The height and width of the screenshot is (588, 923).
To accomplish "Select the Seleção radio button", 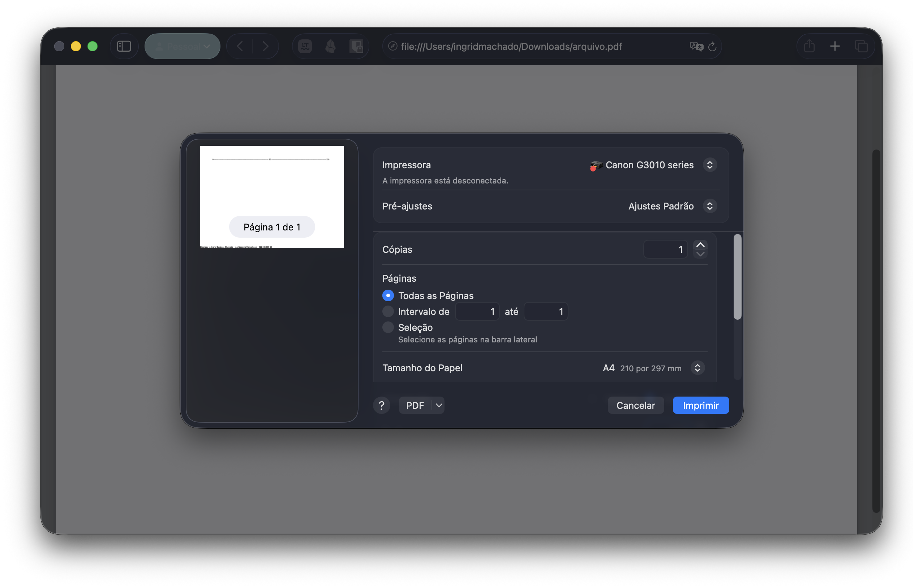I will (x=388, y=327).
